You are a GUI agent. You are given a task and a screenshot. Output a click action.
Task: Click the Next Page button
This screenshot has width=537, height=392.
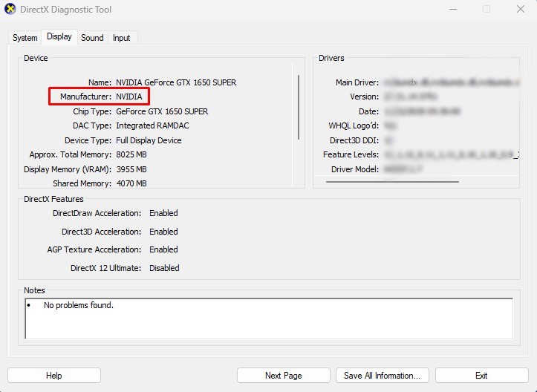coord(283,376)
